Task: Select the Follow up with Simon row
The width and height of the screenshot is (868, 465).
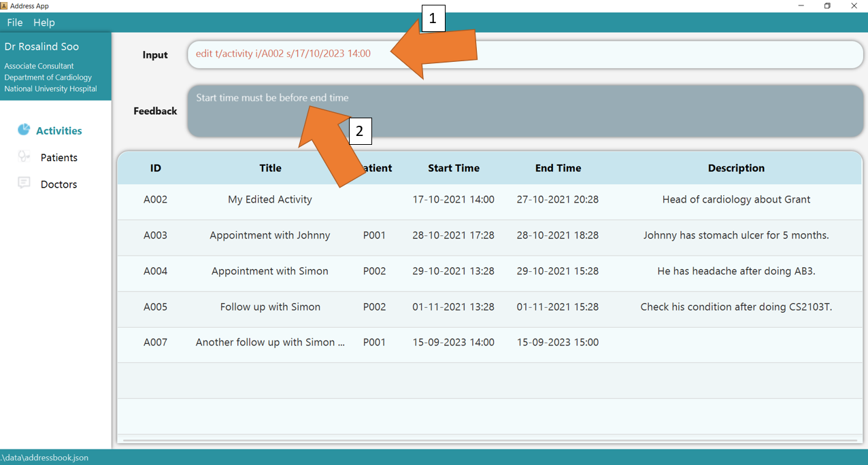Action: [270, 307]
